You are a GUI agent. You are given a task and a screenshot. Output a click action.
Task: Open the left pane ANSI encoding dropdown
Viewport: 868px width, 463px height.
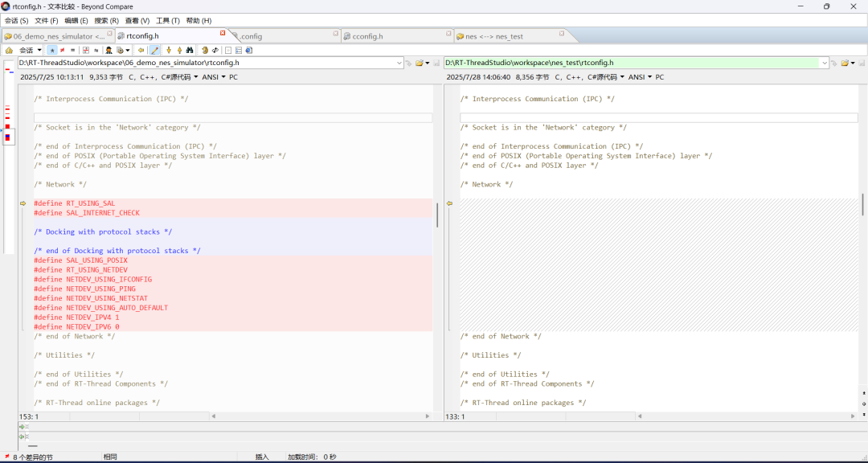click(x=212, y=77)
